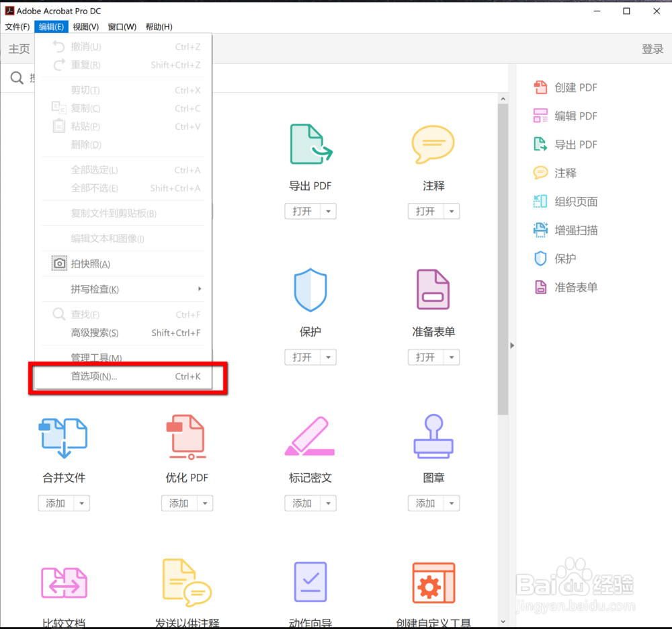Click the search magnifier icon
The image size is (672, 629).
point(17,78)
